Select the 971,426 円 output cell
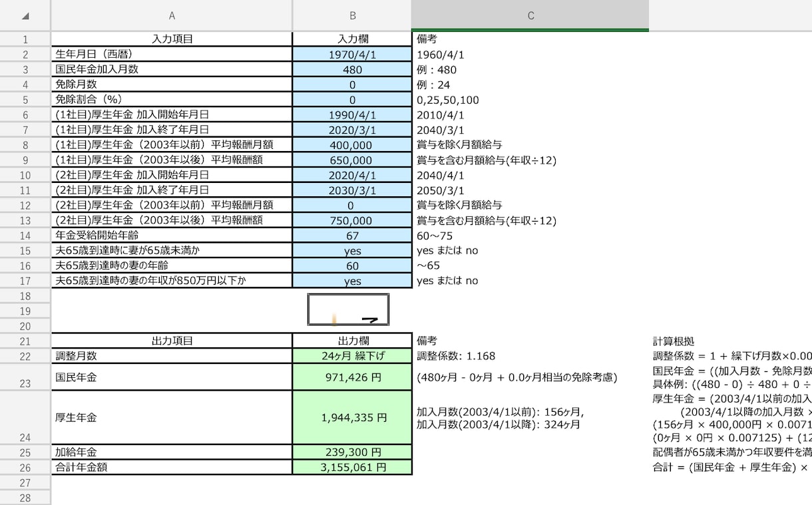This screenshot has height=505, width=812. point(352,377)
